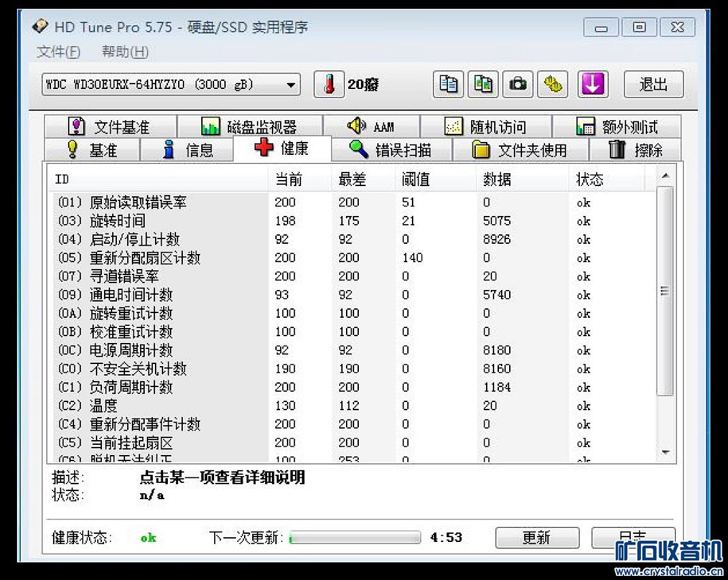This screenshot has height=580, width=728.
Task: Click the 更新 update button
Action: pyautogui.click(x=537, y=537)
